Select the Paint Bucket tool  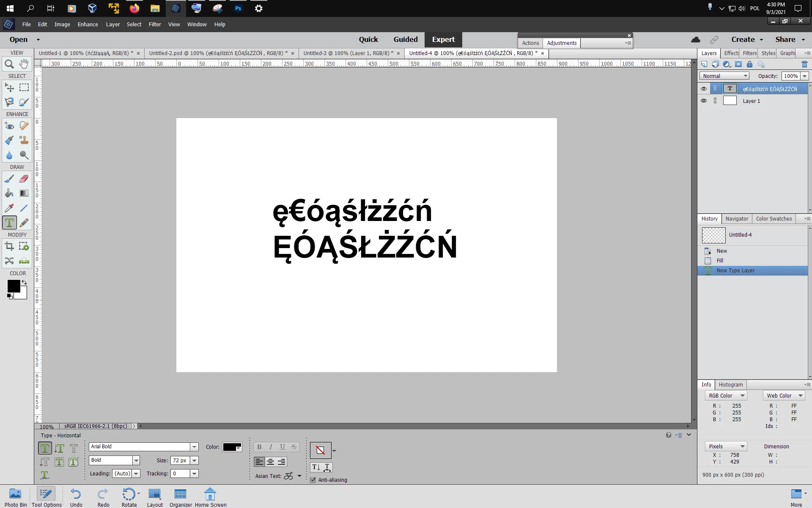pyautogui.click(x=9, y=193)
